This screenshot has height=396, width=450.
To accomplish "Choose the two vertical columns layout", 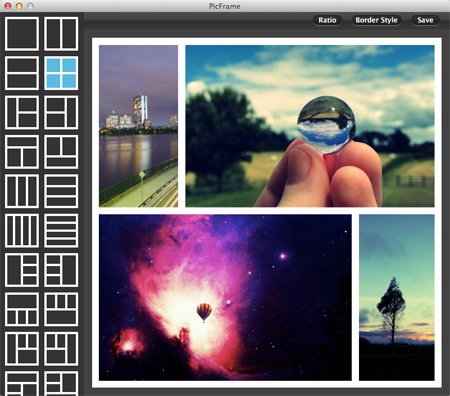I will point(61,34).
